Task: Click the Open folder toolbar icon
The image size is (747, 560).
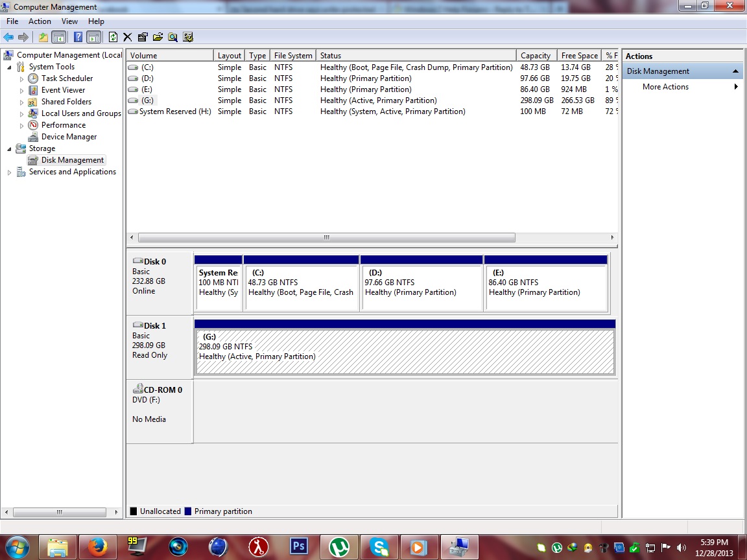Action: 158,37
